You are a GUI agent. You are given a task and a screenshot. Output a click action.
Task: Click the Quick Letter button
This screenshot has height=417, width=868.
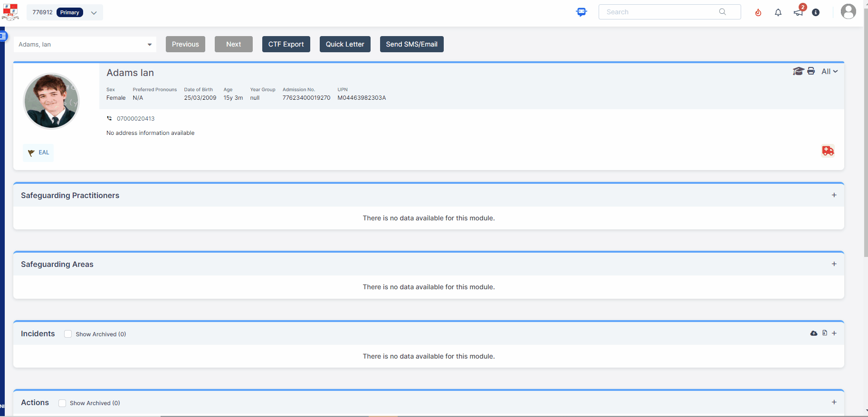(345, 44)
